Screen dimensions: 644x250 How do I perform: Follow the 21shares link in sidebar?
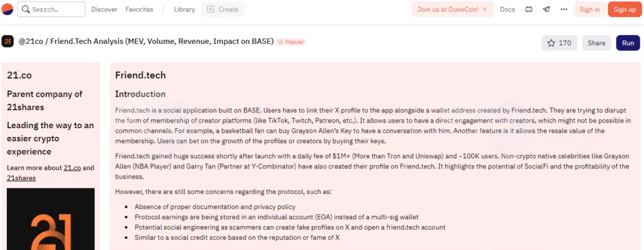click(x=21, y=178)
